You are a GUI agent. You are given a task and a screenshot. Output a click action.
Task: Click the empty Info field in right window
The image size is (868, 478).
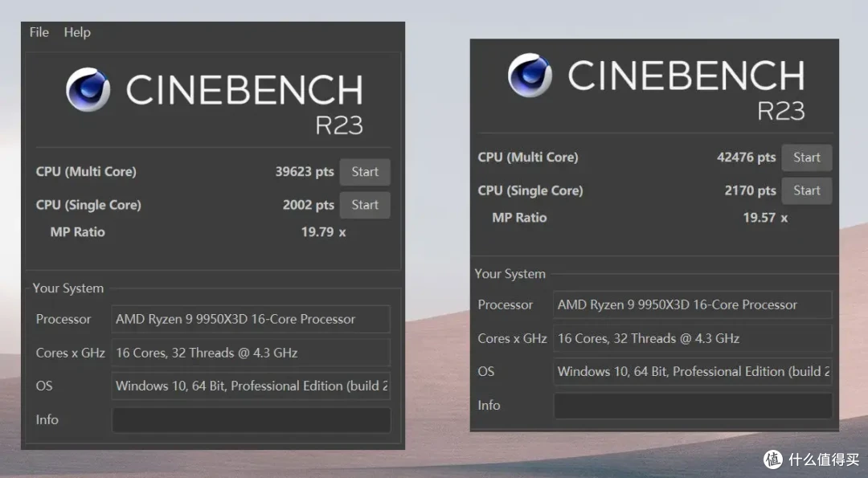click(693, 406)
